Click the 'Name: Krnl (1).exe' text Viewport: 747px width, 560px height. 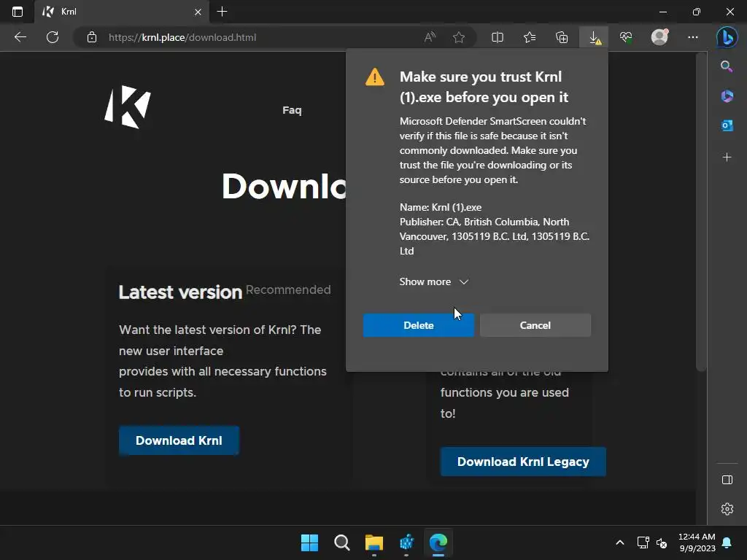coord(441,207)
